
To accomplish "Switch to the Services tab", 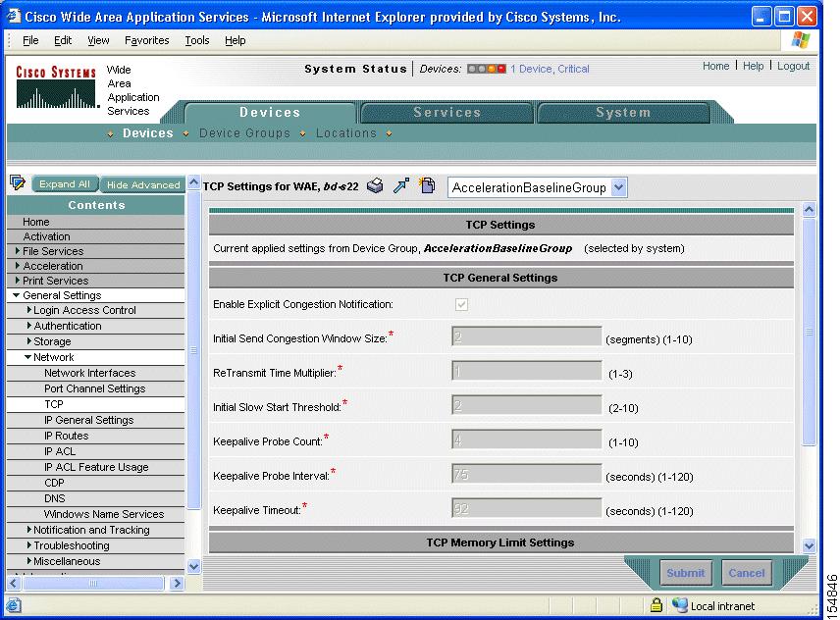I will click(x=447, y=113).
